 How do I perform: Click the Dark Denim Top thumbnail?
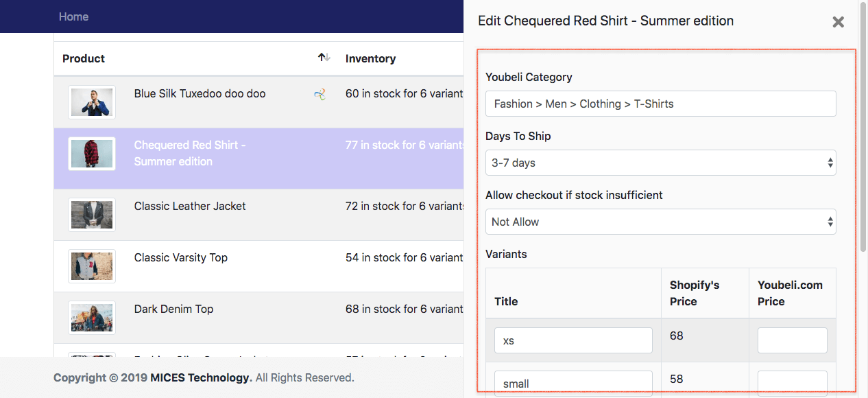[92, 317]
